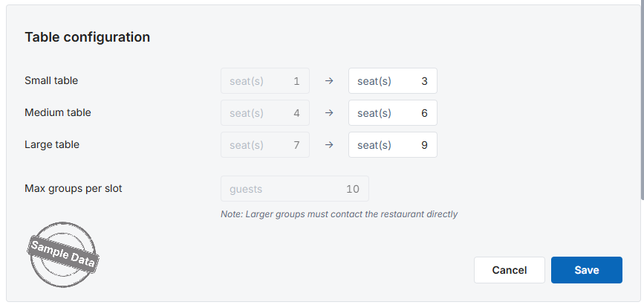This screenshot has width=644, height=305.
Task: Click the Max groups per slot label
Action: pyautogui.click(x=74, y=188)
